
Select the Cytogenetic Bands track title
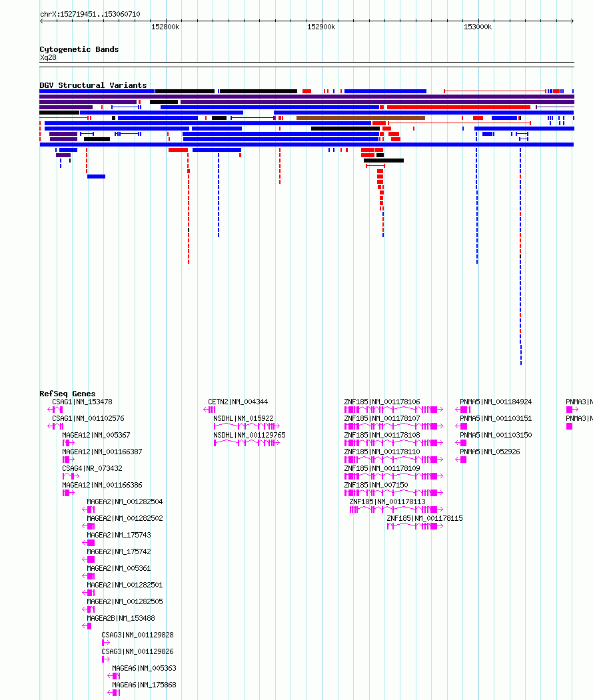pos(79,49)
